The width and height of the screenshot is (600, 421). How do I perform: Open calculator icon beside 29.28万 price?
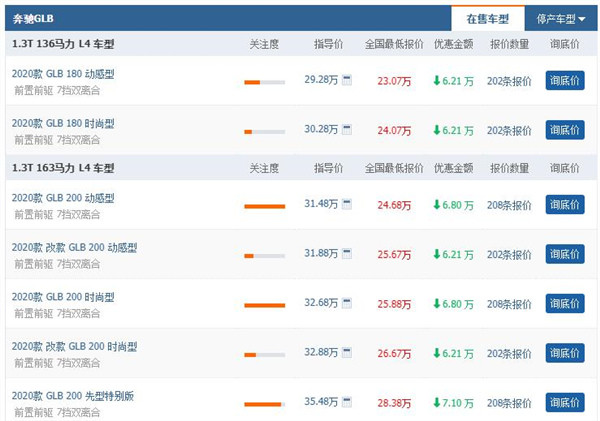(x=347, y=80)
